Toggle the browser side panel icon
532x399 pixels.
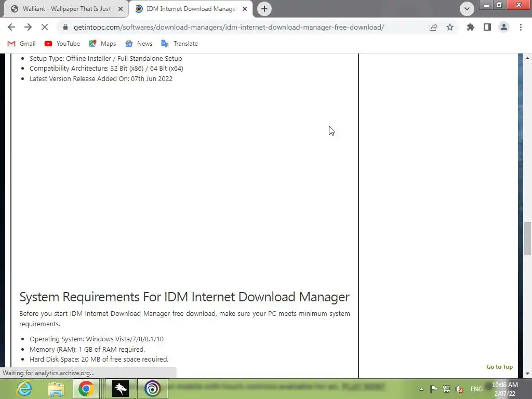[487, 27]
